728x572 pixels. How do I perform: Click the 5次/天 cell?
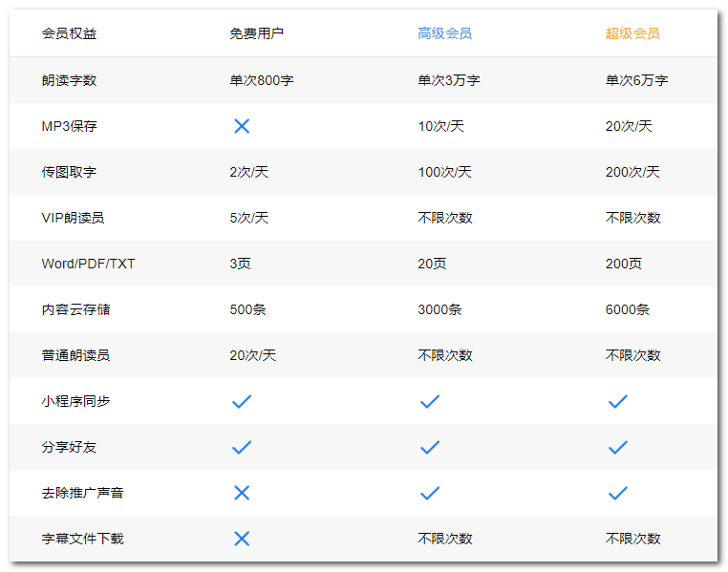[248, 218]
